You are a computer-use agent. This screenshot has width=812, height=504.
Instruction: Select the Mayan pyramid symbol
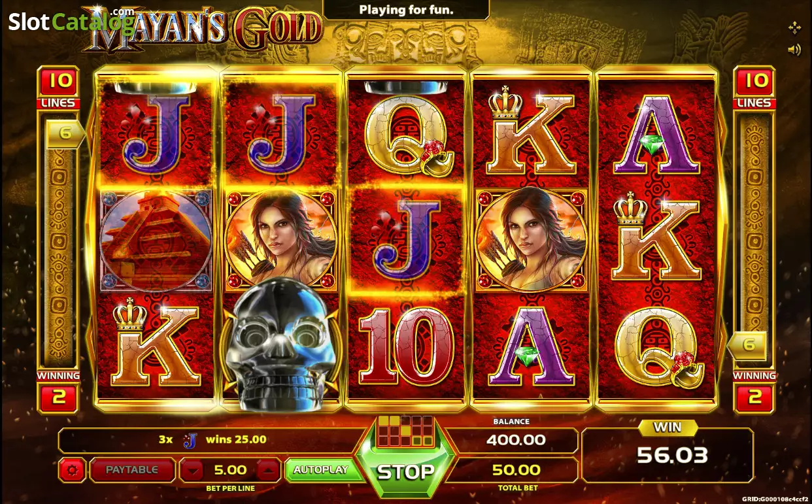point(156,239)
